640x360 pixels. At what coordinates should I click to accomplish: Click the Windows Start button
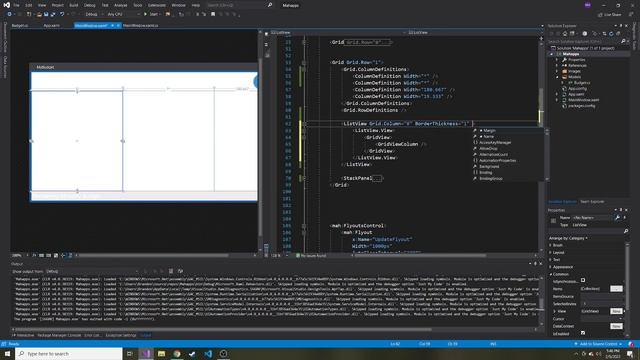pos(7,353)
